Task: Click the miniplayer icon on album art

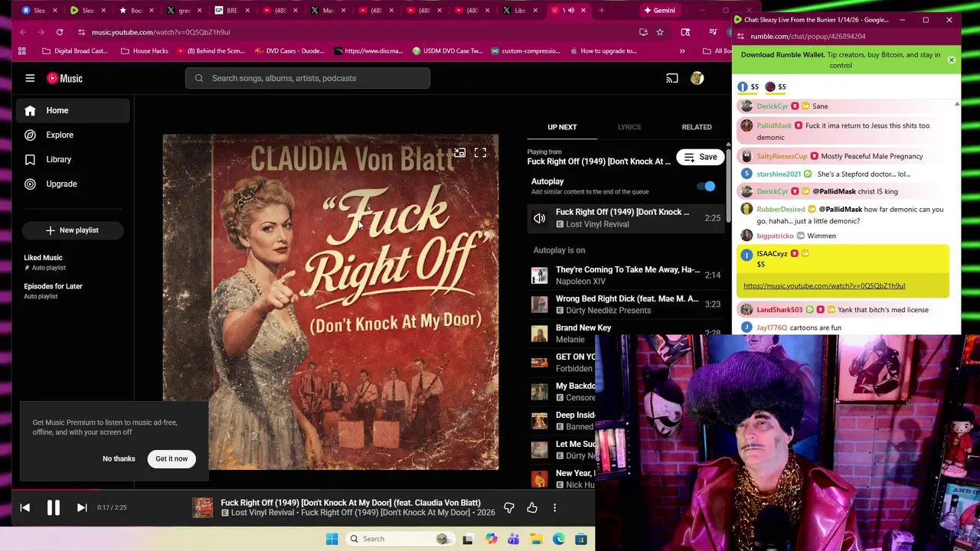Action: point(459,153)
